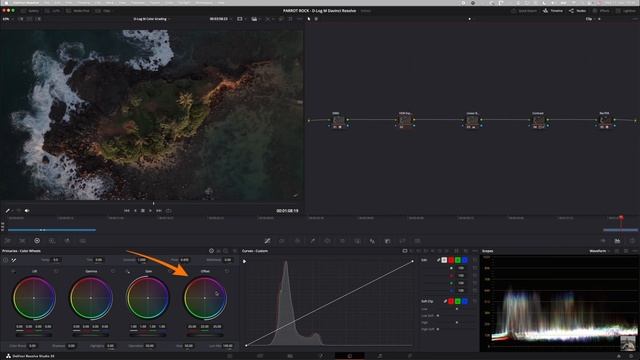
Task: Reset the Gamma wheel
Action: pyautogui.click(x=113, y=271)
